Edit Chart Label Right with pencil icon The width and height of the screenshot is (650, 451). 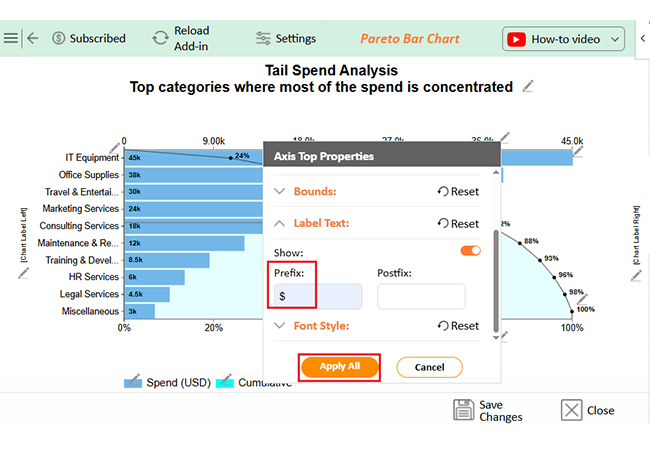[x=636, y=276]
